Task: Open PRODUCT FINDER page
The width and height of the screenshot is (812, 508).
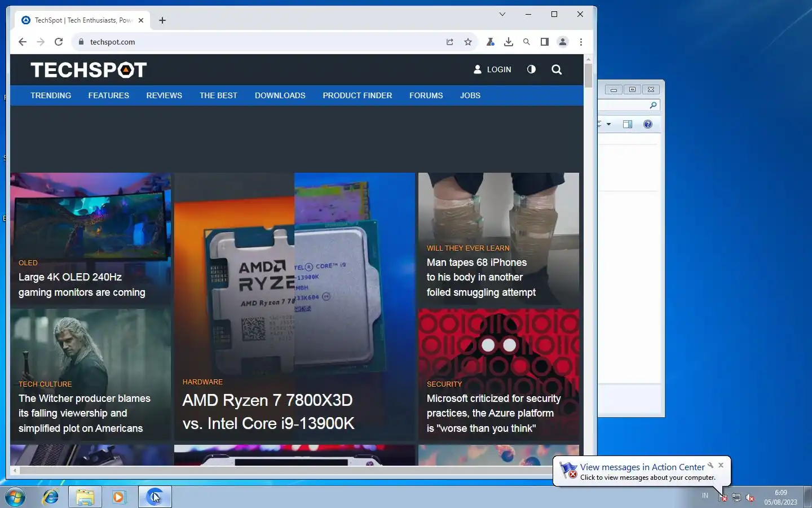Action: click(358, 95)
